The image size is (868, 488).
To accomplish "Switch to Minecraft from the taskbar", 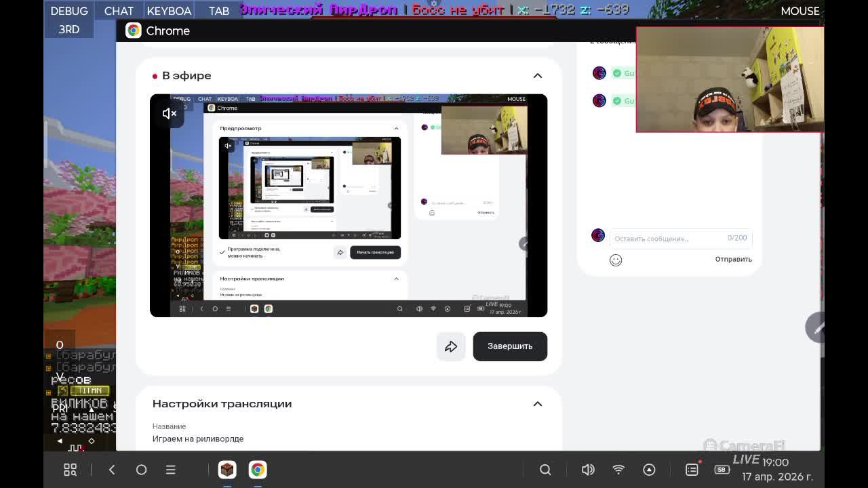I will point(227,469).
